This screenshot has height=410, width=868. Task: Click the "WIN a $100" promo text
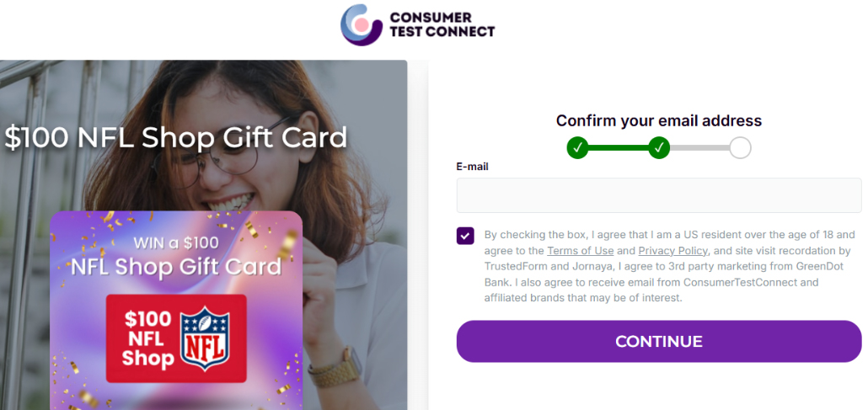(175, 243)
